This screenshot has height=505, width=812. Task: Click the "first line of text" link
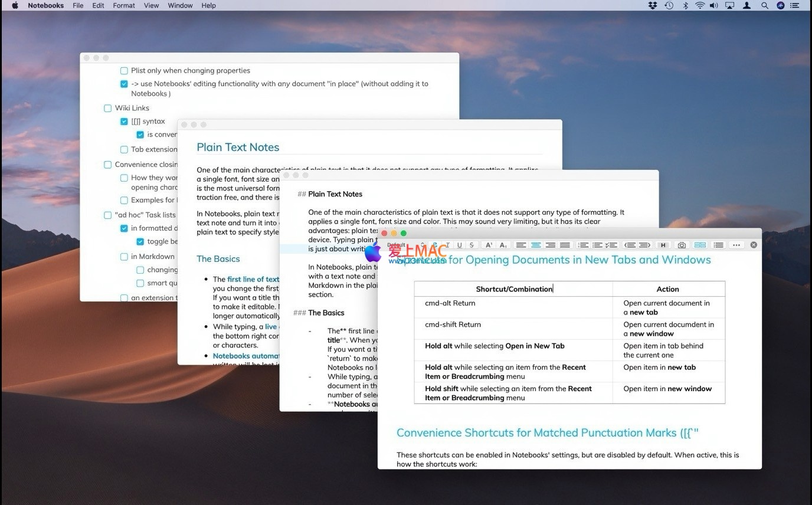click(x=253, y=279)
